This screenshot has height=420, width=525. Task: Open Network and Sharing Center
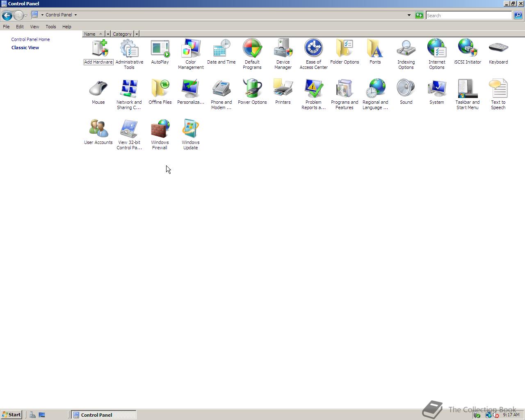tap(129, 95)
